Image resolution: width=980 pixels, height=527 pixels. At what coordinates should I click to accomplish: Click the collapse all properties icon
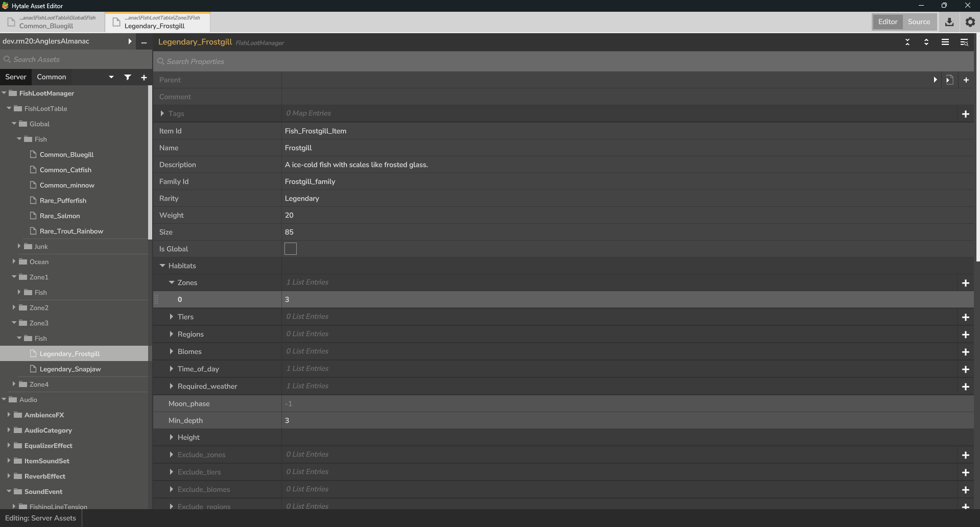point(907,42)
